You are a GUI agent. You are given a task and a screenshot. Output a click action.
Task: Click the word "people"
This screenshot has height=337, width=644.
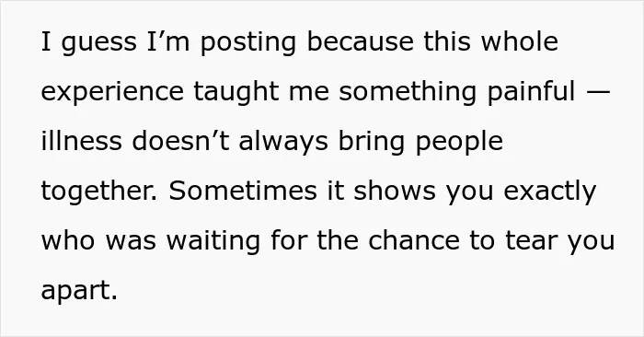pos(459,142)
